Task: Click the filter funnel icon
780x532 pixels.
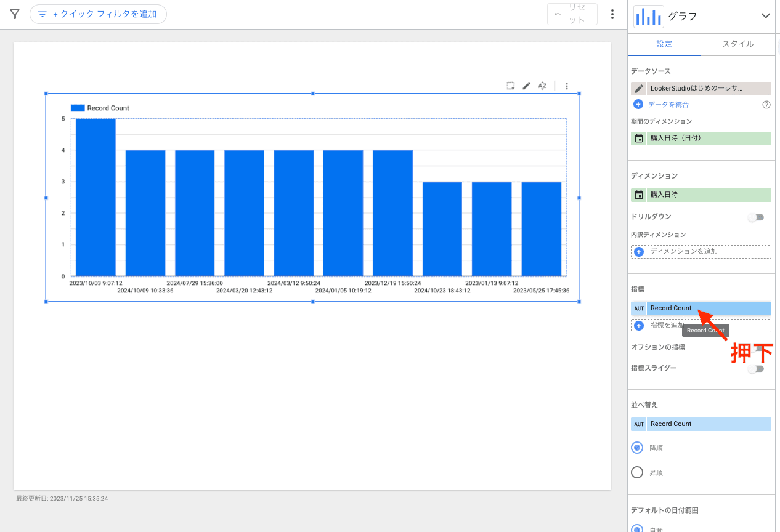Action: click(15, 14)
